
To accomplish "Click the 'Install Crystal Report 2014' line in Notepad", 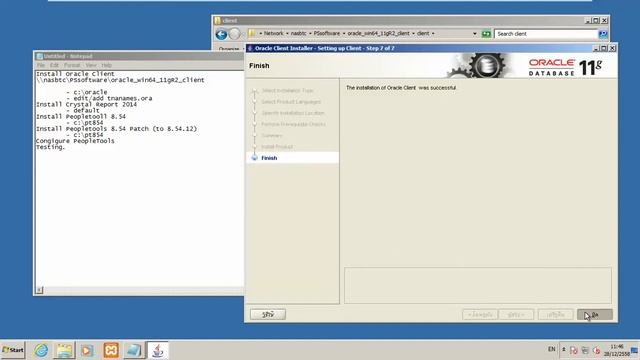I will point(86,104).
